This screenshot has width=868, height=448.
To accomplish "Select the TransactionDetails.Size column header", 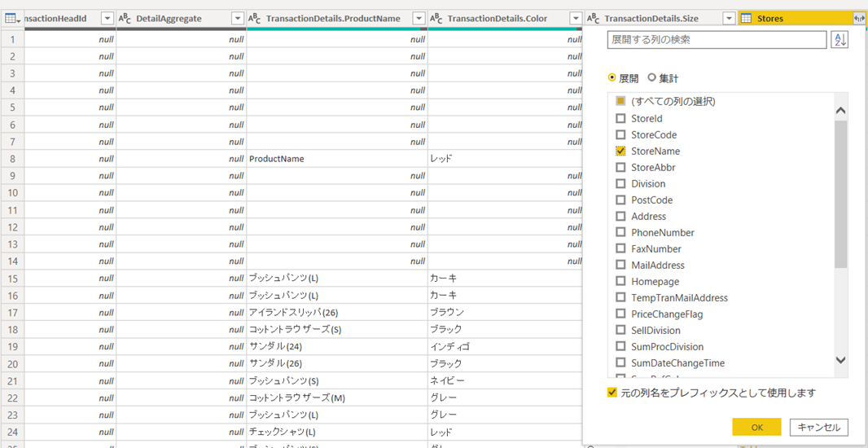I will [661, 19].
